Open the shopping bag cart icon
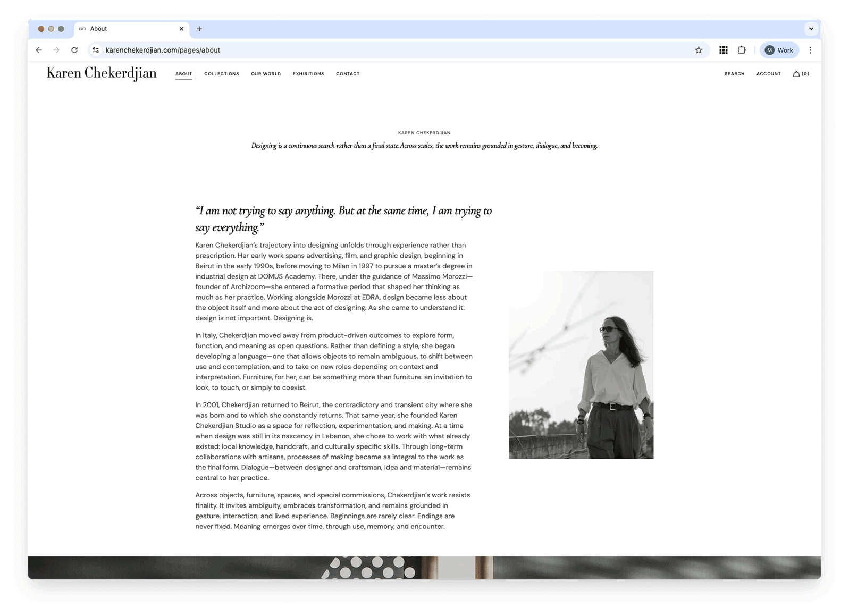 coord(801,74)
